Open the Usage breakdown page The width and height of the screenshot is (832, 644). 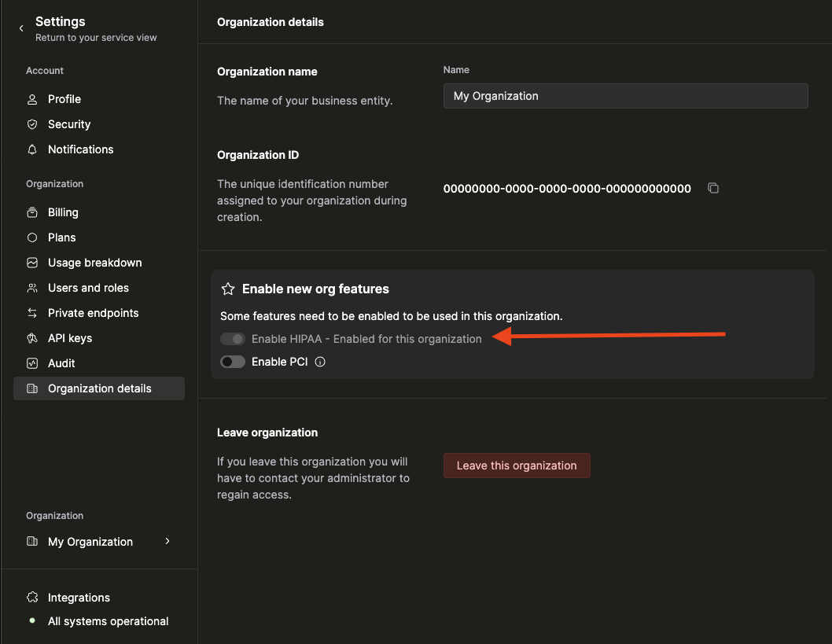[94, 263]
